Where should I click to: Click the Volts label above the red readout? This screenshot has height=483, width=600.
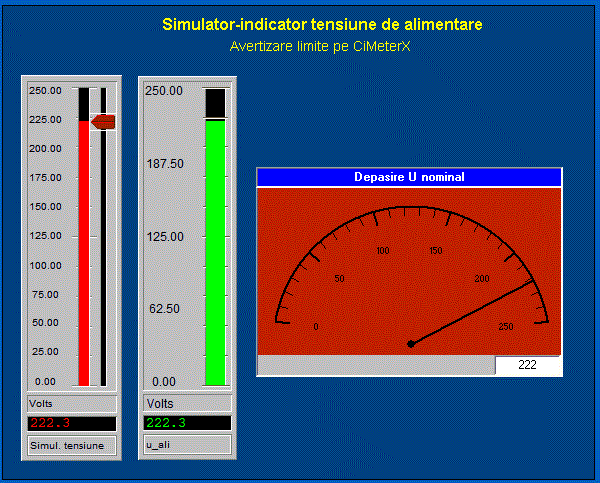click(72, 403)
